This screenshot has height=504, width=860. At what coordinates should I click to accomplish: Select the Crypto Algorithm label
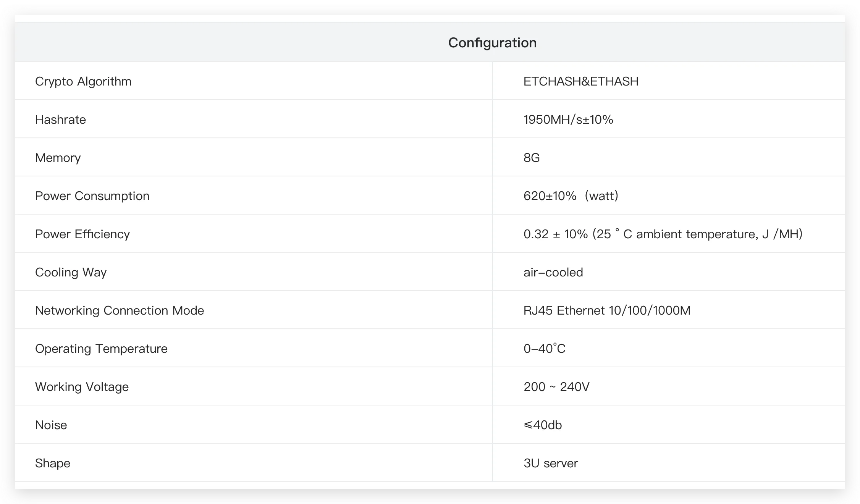[83, 81]
